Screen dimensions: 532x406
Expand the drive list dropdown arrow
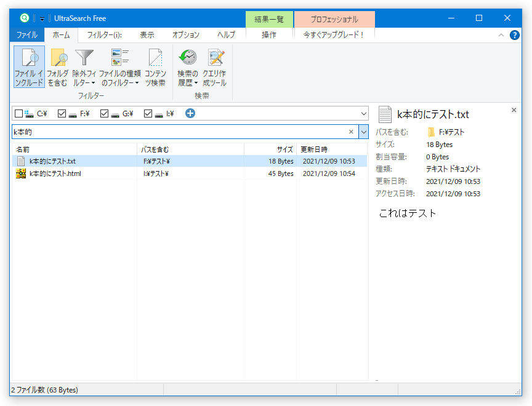point(363,114)
